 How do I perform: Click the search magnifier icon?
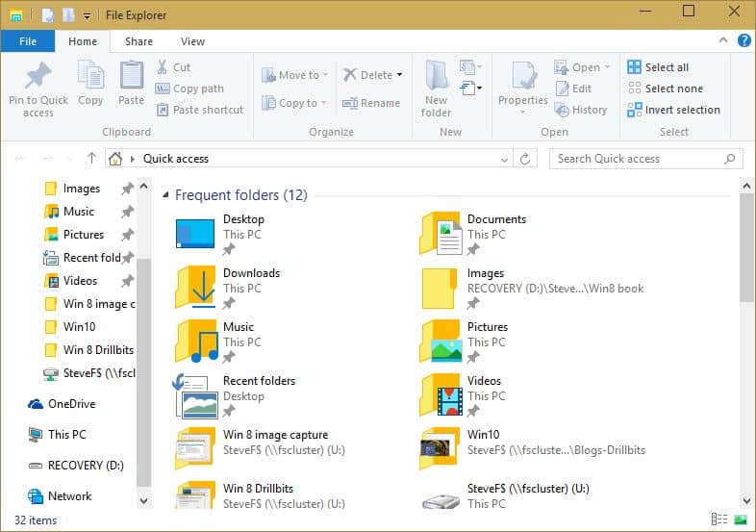tap(729, 159)
